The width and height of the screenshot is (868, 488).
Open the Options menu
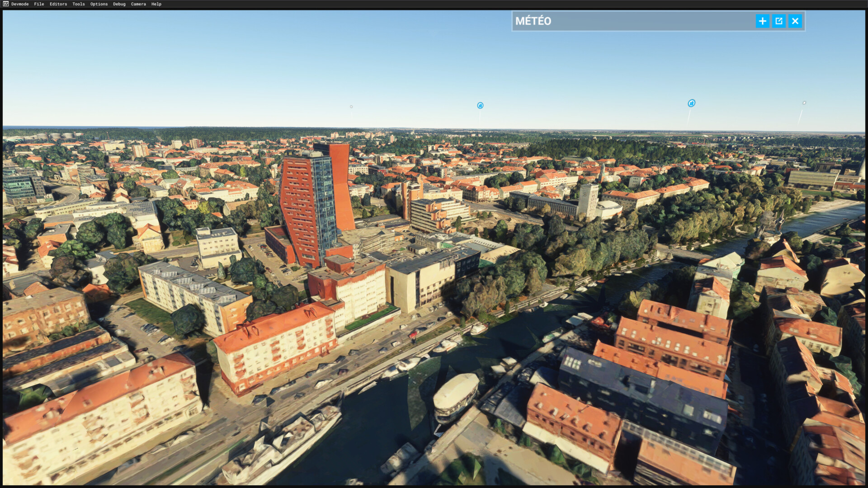(x=99, y=4)
